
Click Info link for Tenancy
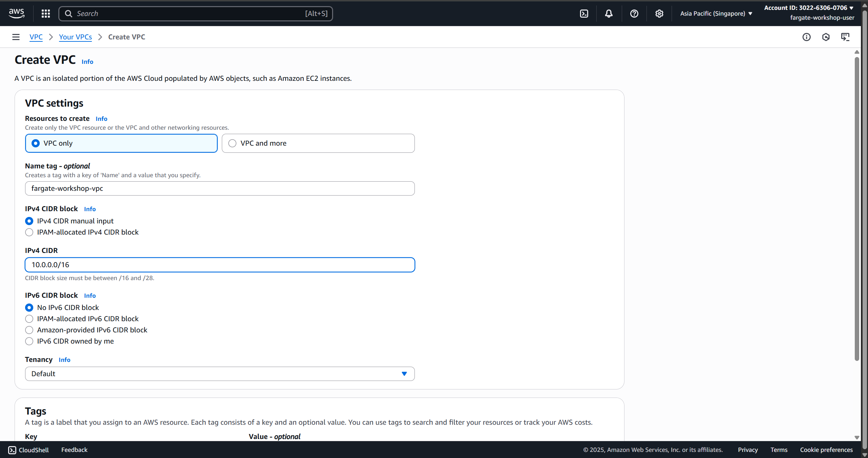(64, 360)
